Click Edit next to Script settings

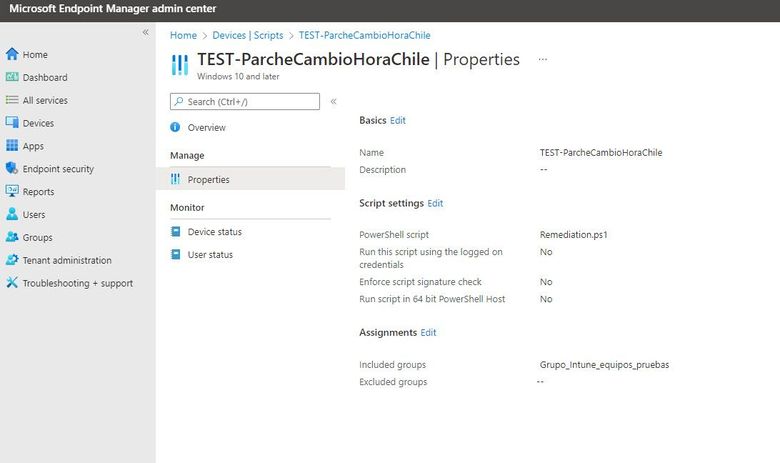pyautogui.click(x=435, y=203)
